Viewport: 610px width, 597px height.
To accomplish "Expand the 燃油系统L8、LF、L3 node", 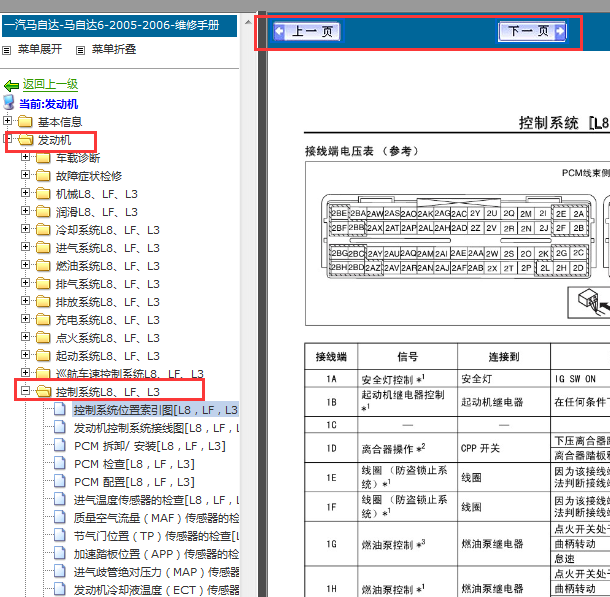I will pos(25,264).
